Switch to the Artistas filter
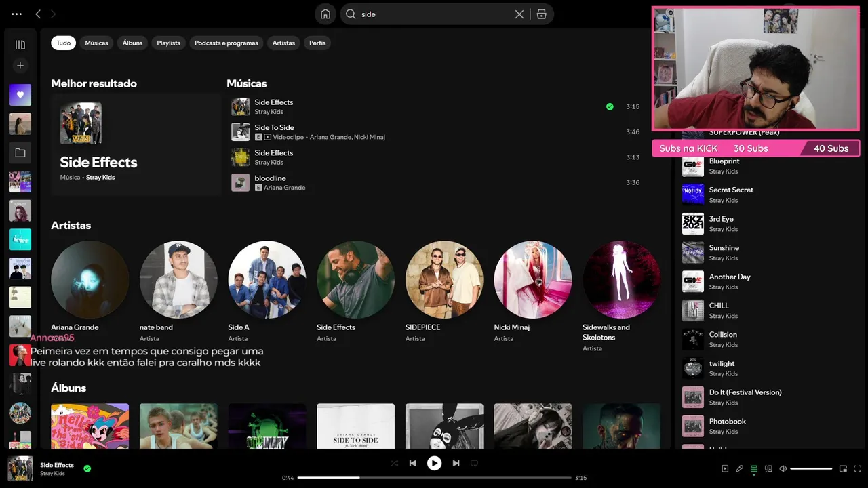868x488 pixels. (x=283, y=43)
